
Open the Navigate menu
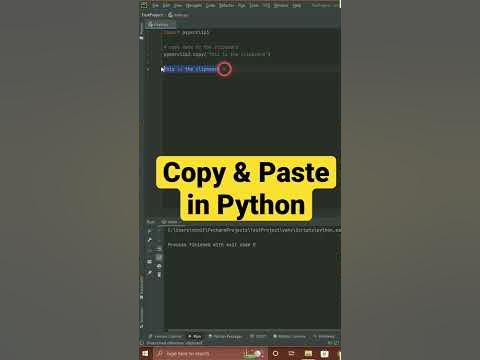194,5
